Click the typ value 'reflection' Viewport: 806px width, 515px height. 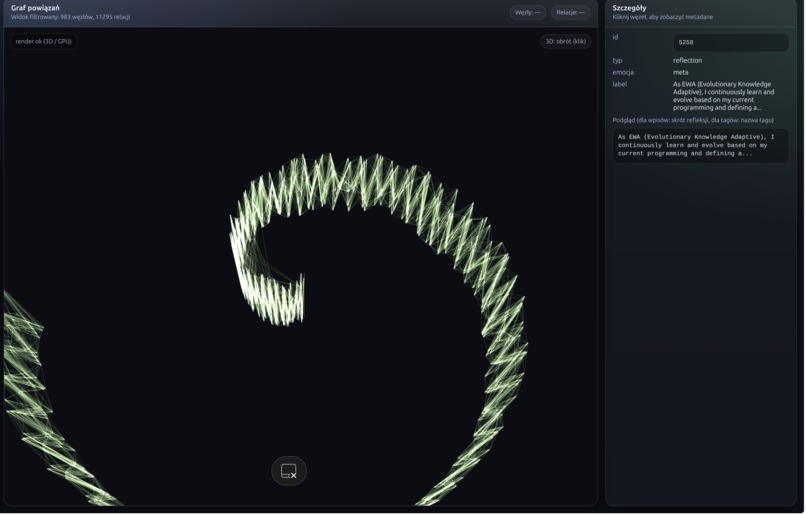point(687,61)
